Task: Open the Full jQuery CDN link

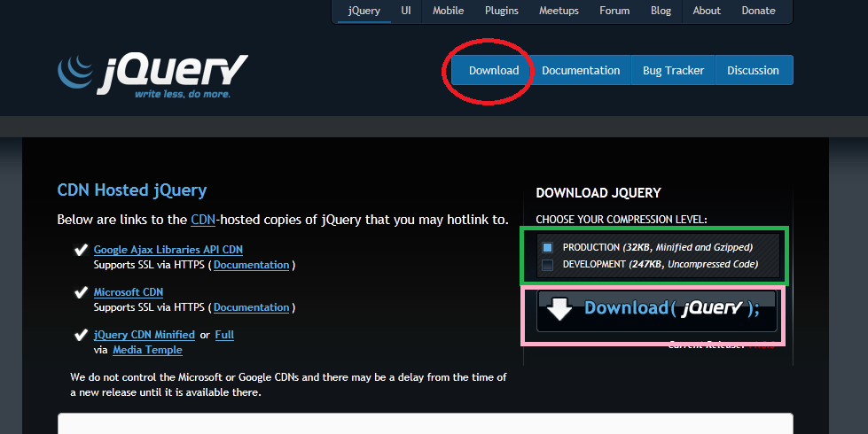Action: (224, 335)
